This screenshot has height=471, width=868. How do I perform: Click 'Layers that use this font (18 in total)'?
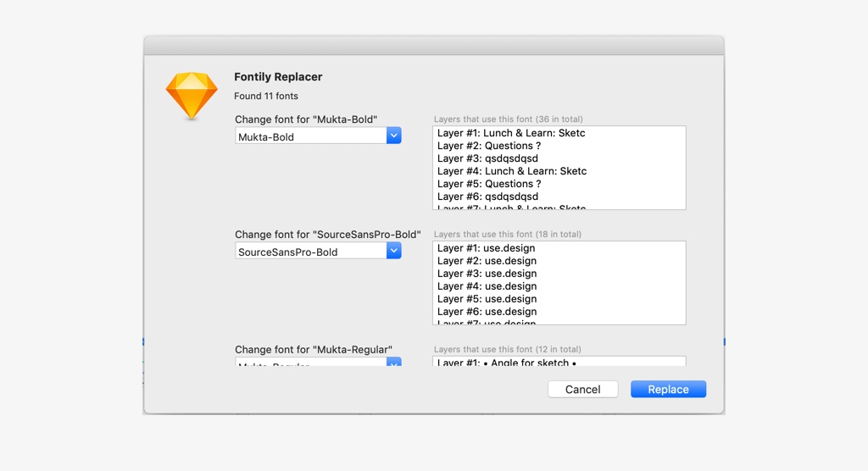(508, 234)
